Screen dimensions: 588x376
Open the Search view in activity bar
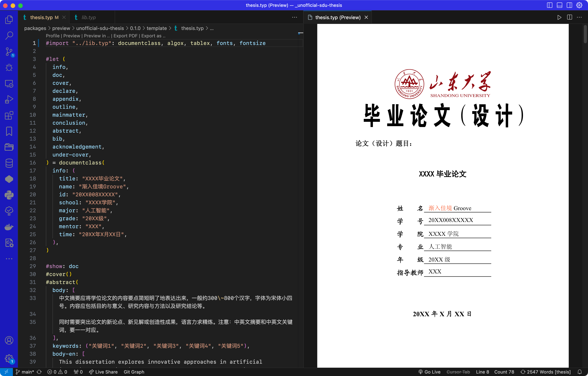pos(9,36)
